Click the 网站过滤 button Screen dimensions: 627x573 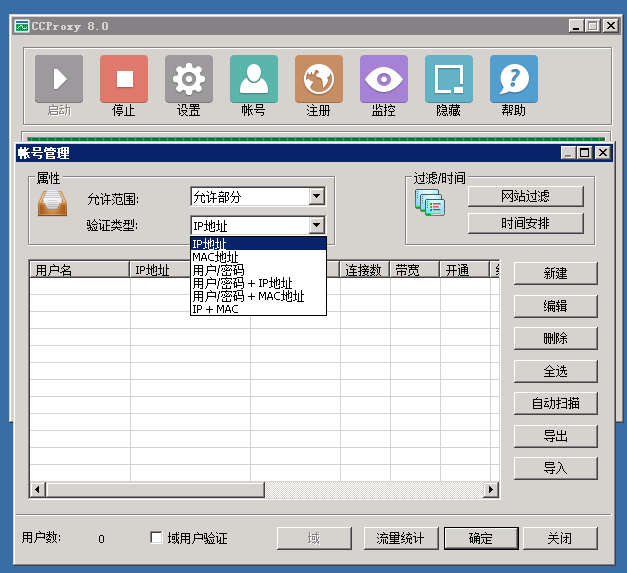pos(525,196)
